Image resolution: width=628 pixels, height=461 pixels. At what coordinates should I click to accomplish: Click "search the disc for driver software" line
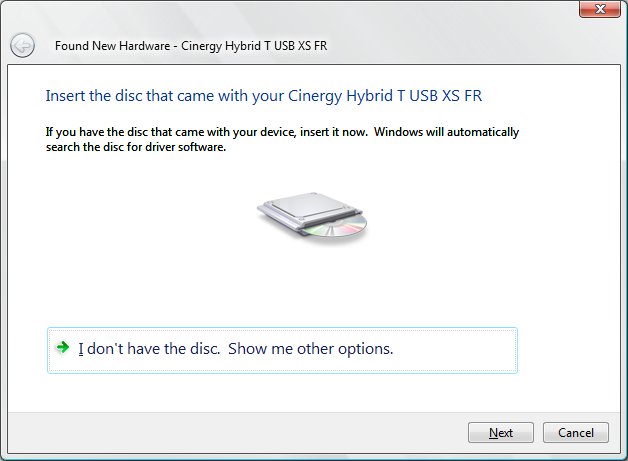tap(136, 147)
